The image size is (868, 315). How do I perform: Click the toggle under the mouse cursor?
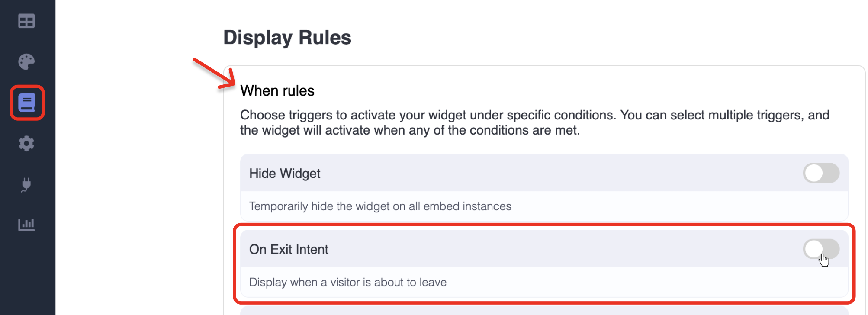click(821, 249)
